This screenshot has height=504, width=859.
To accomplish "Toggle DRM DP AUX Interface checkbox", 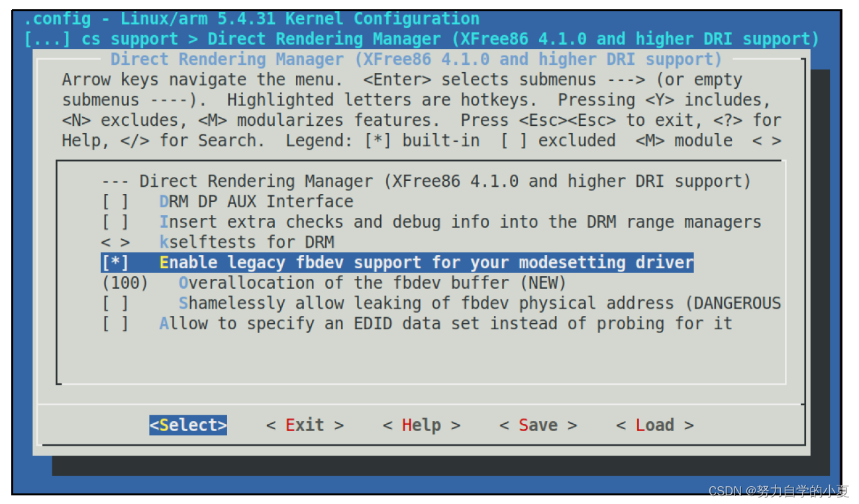I will 115,201.
